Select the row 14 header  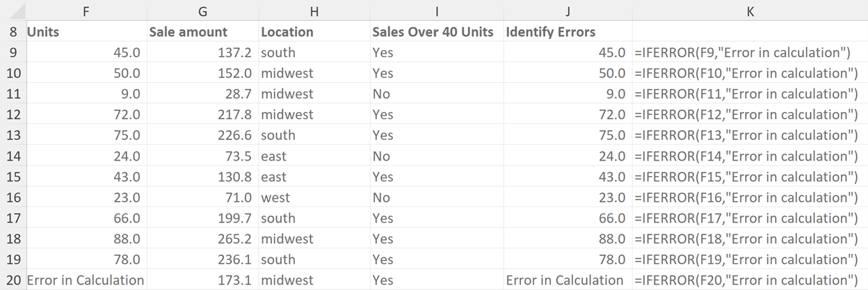[13, 156]
